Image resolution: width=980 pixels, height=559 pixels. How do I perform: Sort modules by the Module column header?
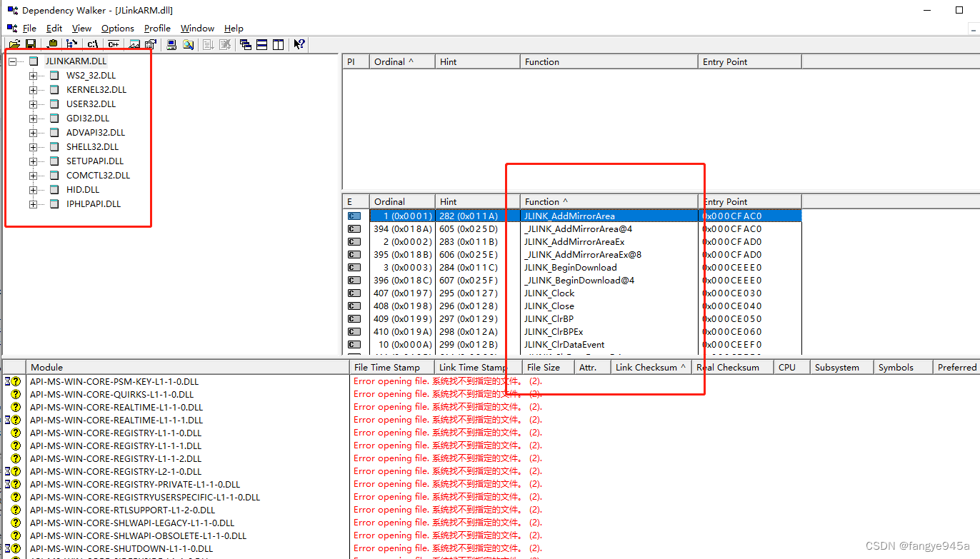click(187, 367)
